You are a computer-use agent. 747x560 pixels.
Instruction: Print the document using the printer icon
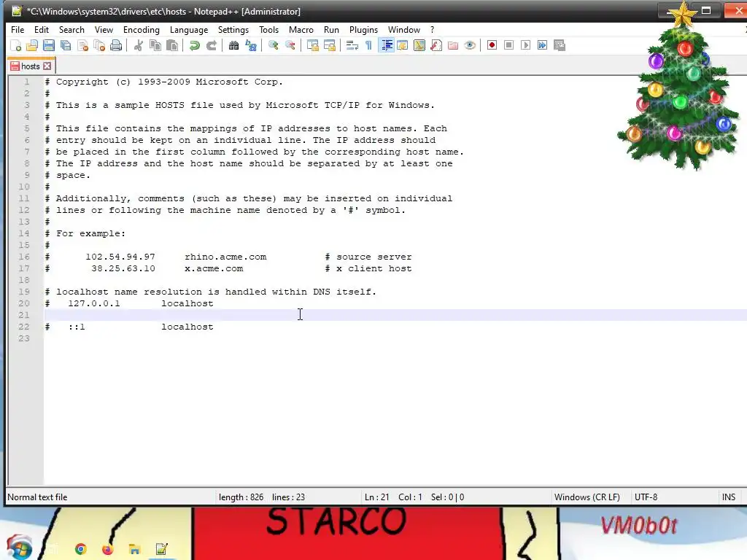[x=116, y=45]
